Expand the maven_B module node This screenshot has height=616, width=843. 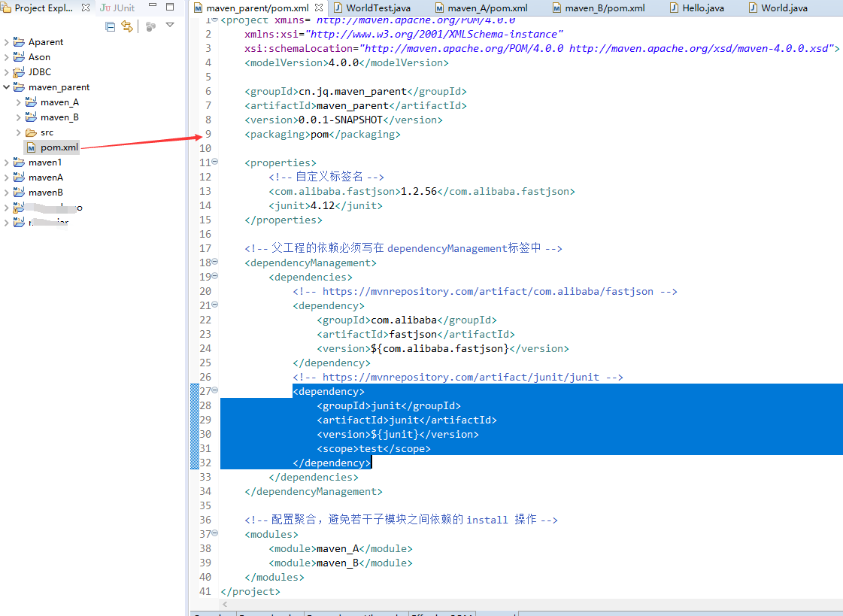pyautogui.click(x=18, y=117)
